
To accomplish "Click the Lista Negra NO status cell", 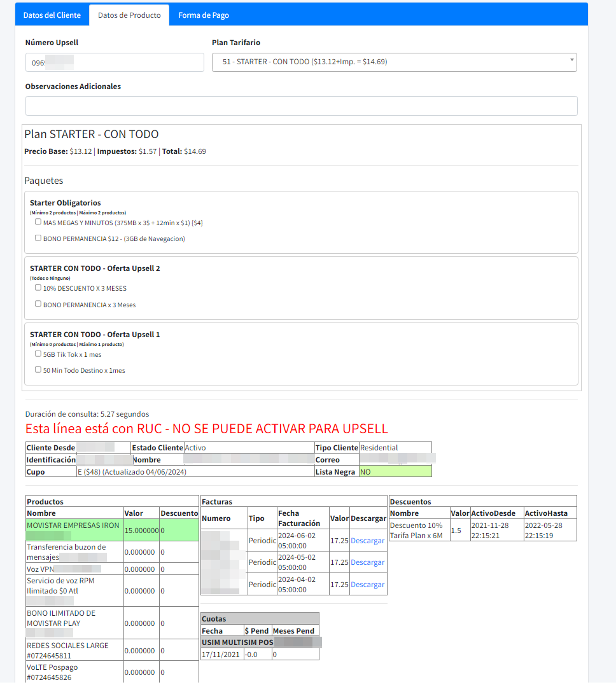I will coord(395,472).
